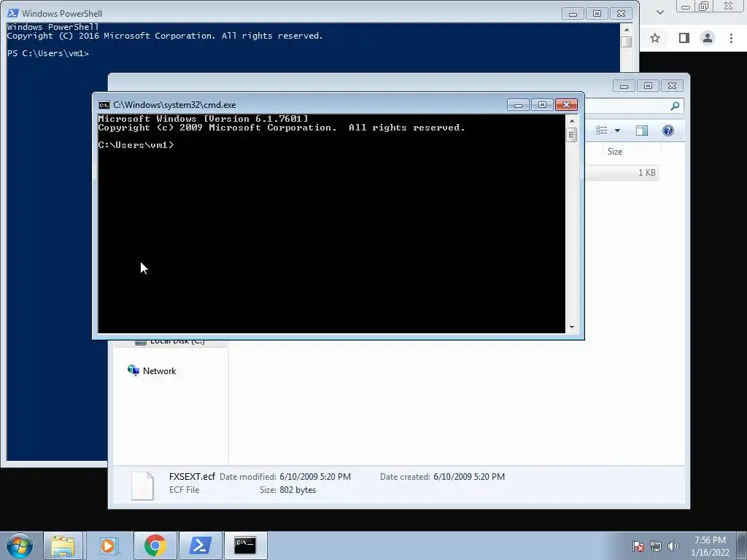Screen dimensions: 747x560
Task: Maximize the cmd.exe window
Action: point(542,105)
